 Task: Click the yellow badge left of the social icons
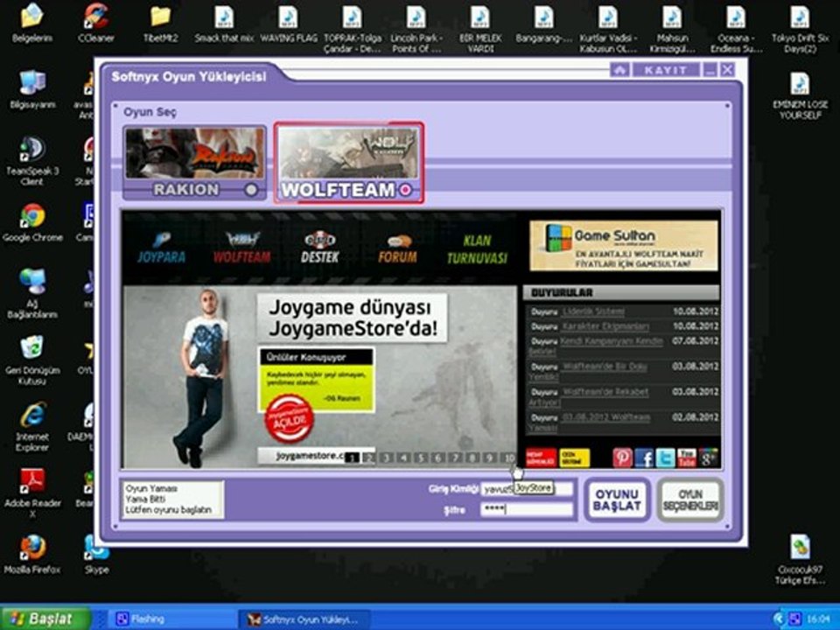574,458
